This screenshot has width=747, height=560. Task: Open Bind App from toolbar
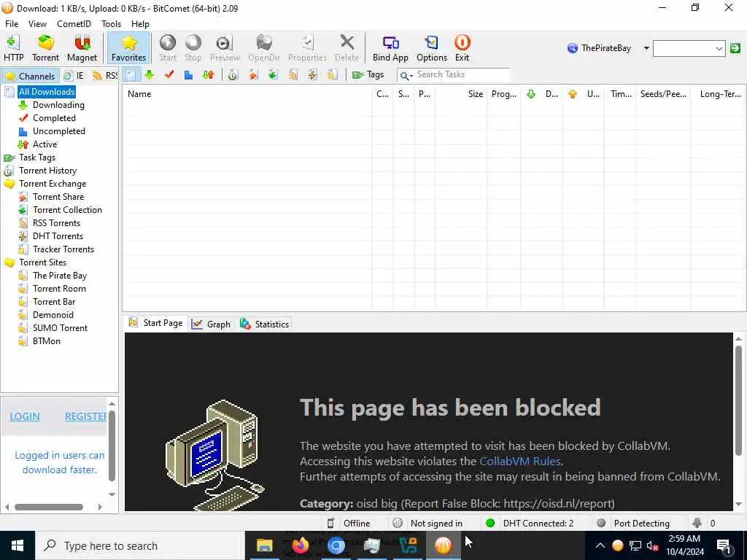click(x=390, y=47)
